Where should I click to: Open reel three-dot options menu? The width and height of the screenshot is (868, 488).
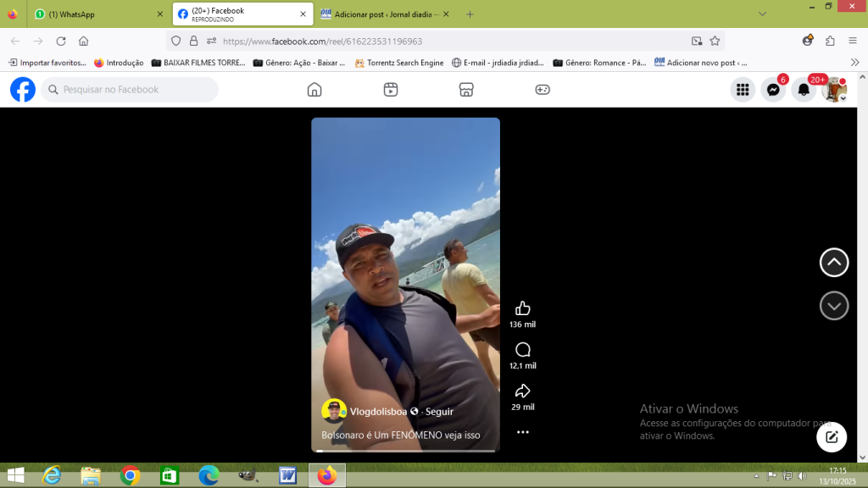point(523,432)
